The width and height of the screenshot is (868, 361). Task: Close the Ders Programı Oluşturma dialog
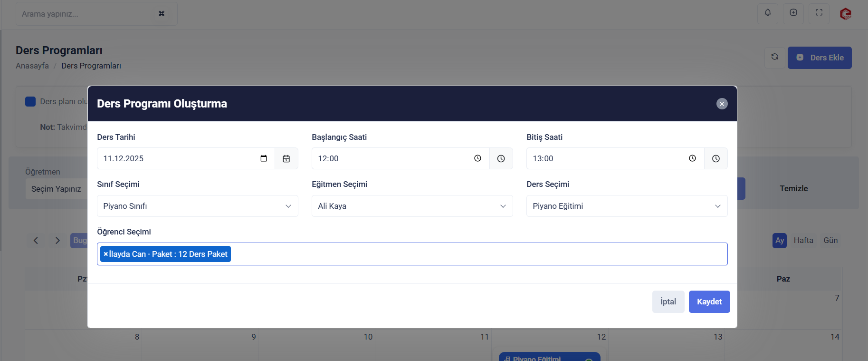(x=722, y=104)
